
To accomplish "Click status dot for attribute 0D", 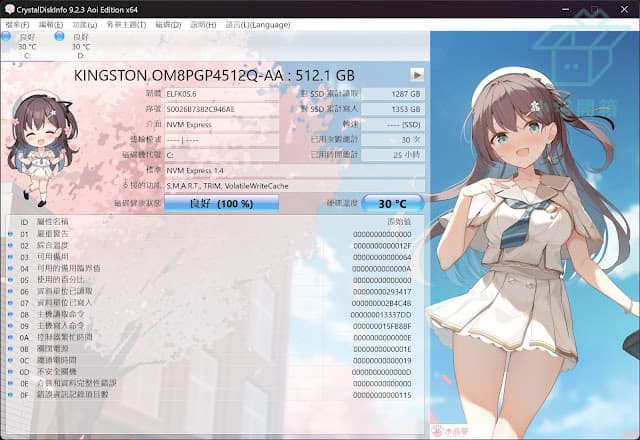I will click(x=10, y=372).
